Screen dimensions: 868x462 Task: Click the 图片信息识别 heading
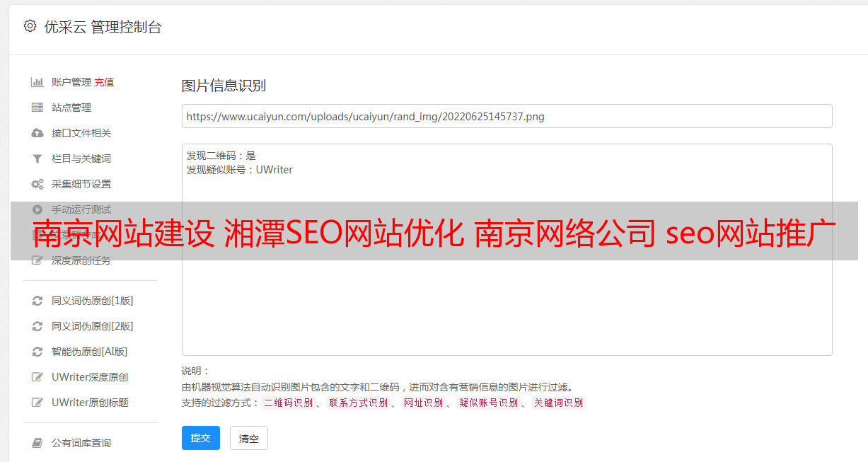pos(224,86)
